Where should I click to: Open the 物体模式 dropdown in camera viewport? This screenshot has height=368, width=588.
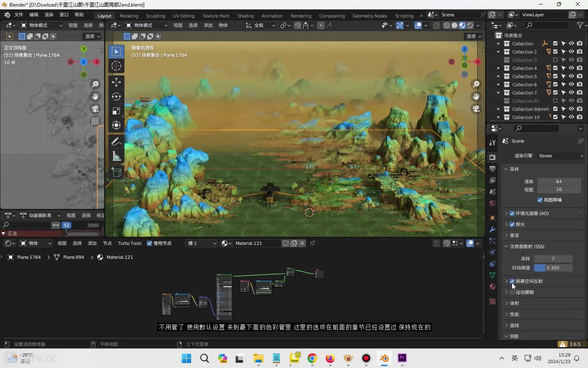[146, 25]
